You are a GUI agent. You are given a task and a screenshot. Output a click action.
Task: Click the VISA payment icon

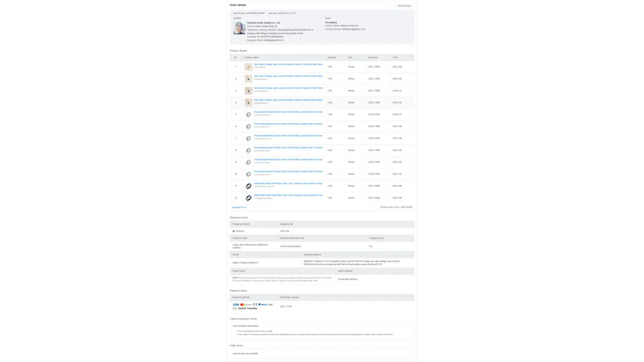[x=236, y=305]
